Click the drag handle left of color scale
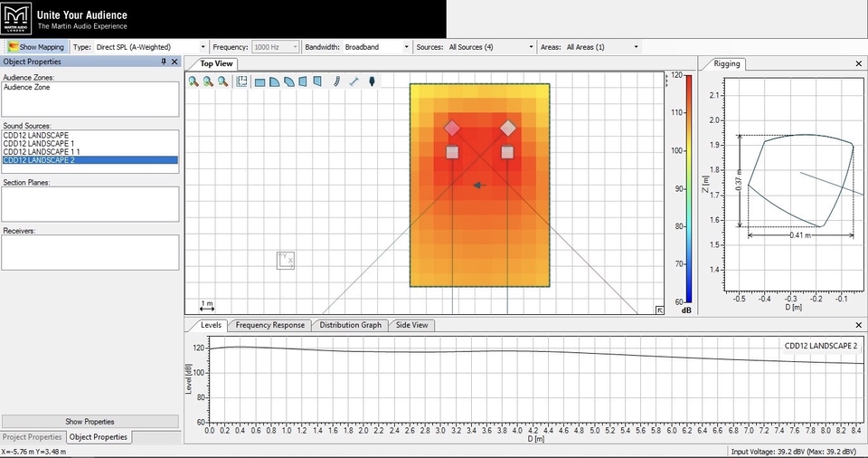868x458 pixels. pyautogui.click(x=666, y=81)
